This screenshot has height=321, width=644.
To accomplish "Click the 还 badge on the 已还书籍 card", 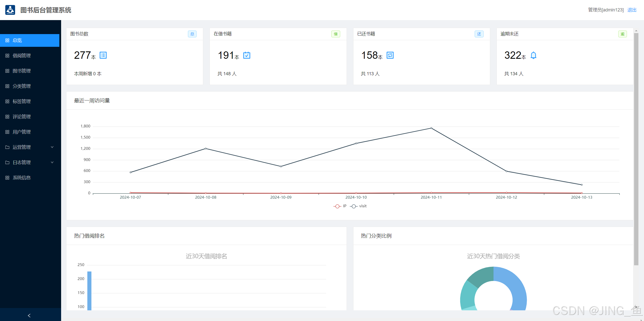I will (479, 34).
